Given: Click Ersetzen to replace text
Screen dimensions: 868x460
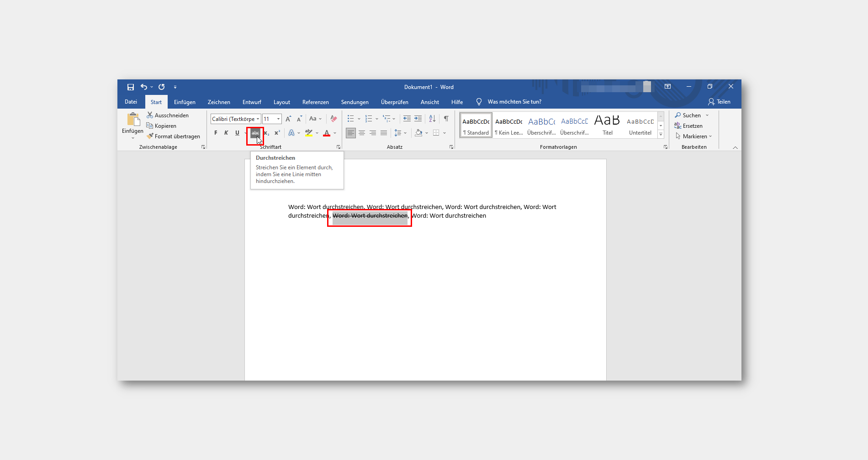Looking at the screenshot, I should [x=688, y=126].
